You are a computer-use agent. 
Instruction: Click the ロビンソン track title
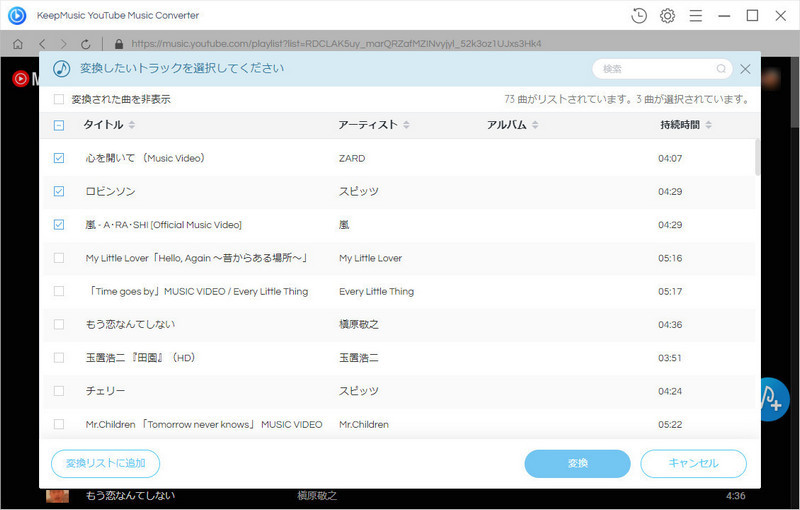click(x=110, y=192)
